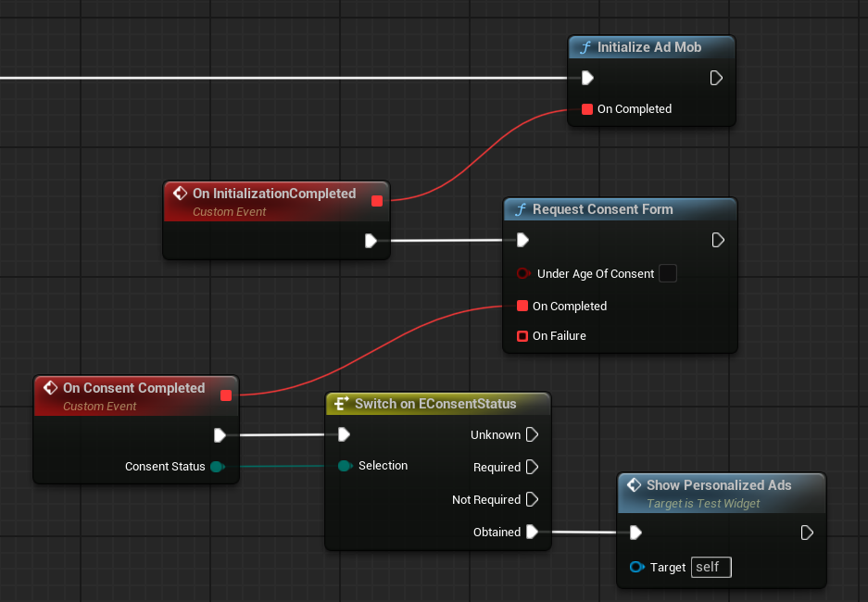868x602 pixels.
Task: Click the Initialize Ad Mob function icon
Action: point(585,47)
